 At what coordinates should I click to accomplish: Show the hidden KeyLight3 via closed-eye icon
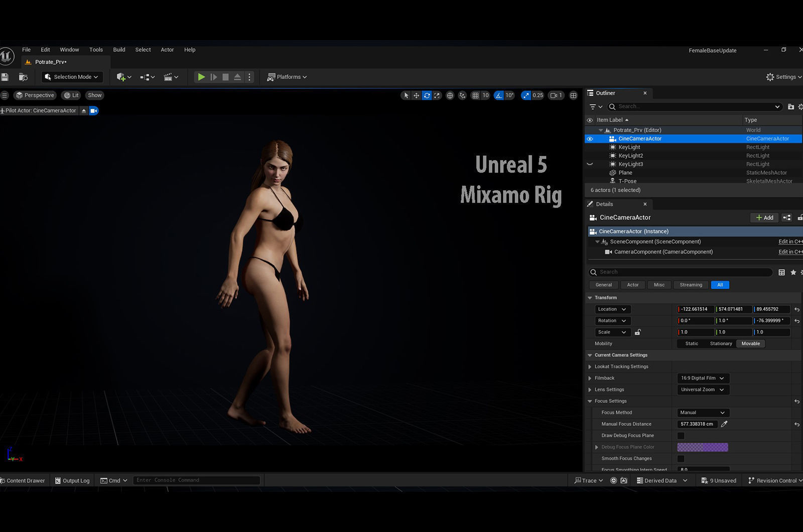pos(590,164)
